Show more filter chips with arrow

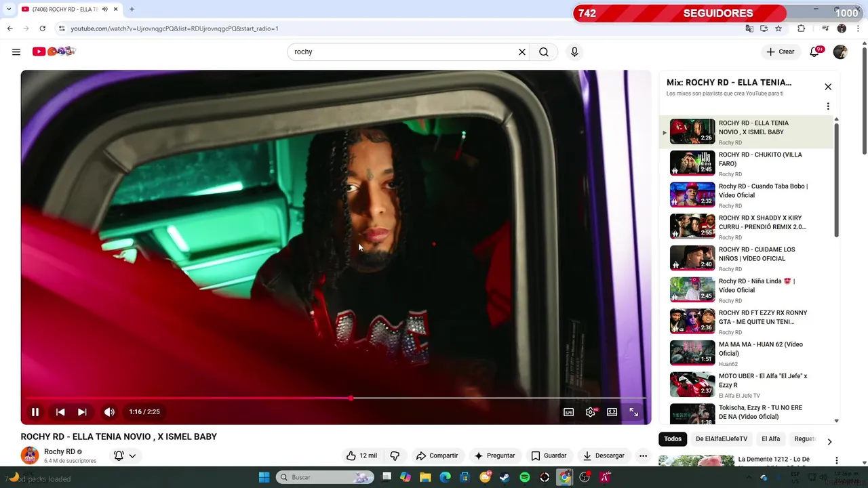click(x=829, y=442)
